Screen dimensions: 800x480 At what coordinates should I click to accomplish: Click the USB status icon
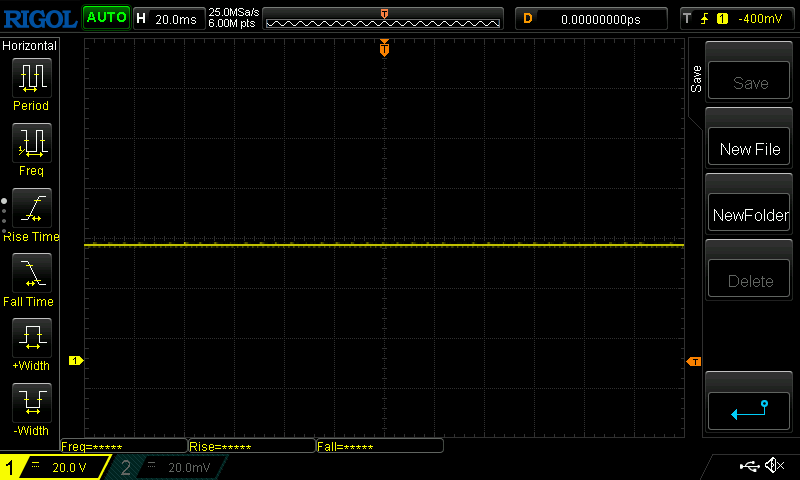(749, 466)
